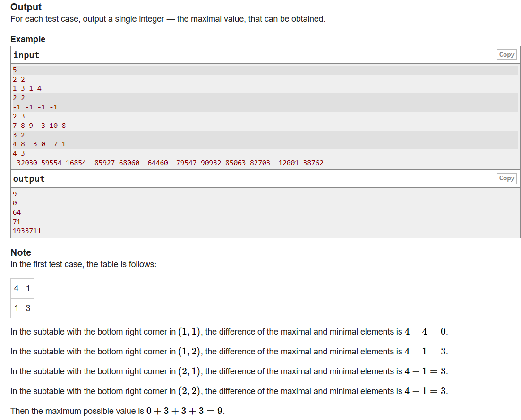
Task: Copy the example input
Action: (x=506, y=55)
